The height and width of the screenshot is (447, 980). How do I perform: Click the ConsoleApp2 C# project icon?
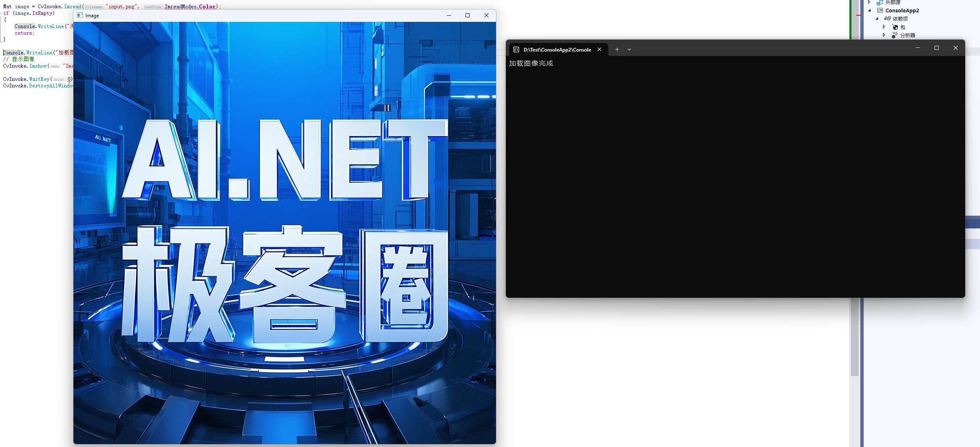pos(880,10)
